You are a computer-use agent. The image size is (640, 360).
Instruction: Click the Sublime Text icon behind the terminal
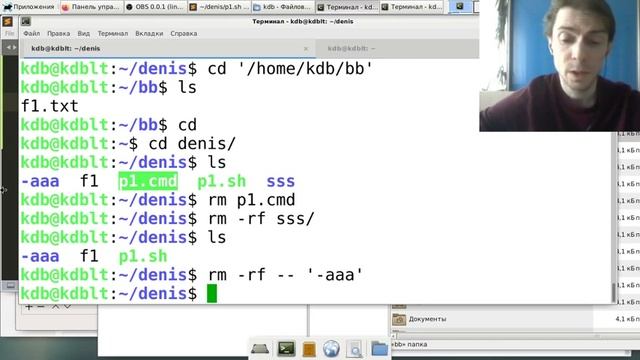[7, 21]
